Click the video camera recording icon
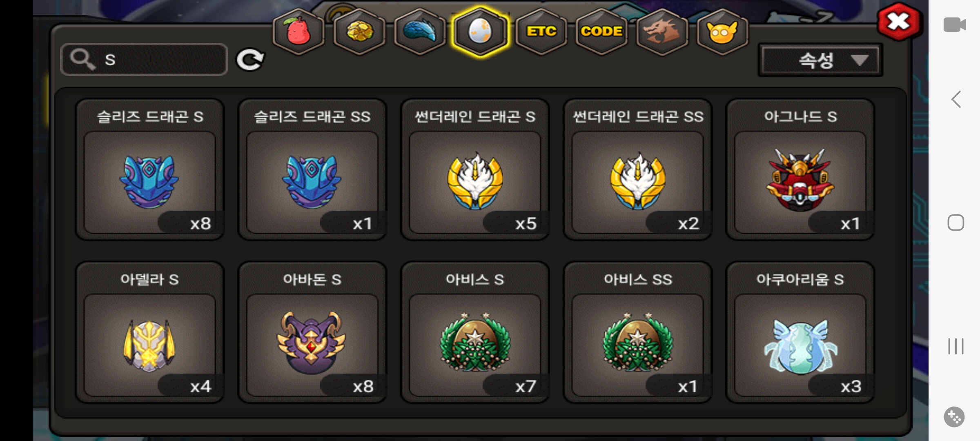The width and height of the screenshot is (980, 441). (955, 24)
